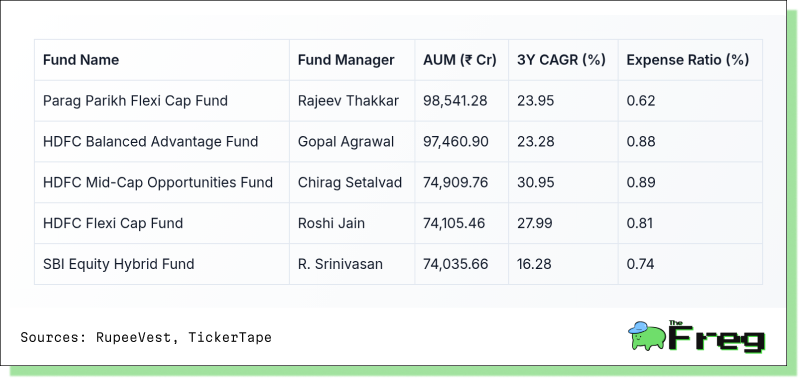Click fund manager Chirag Setalvad
799x378 pixels.
[x=350, y=182]
